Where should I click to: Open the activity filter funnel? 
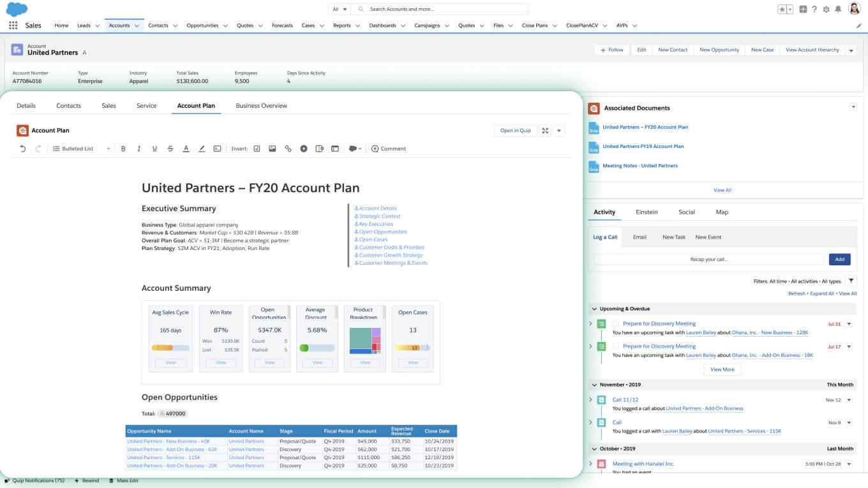[851, 281]
